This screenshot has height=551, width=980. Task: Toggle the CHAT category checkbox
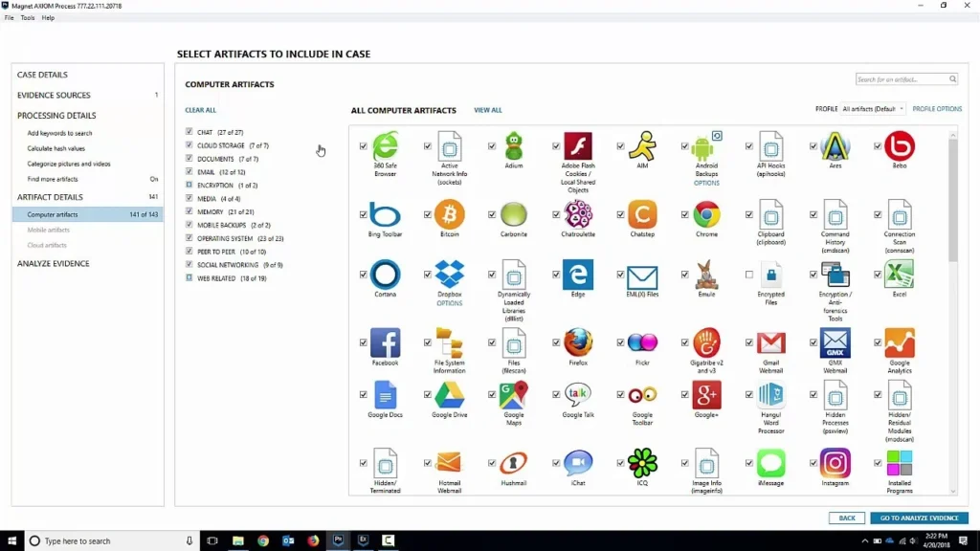click(x=189, y=132)
